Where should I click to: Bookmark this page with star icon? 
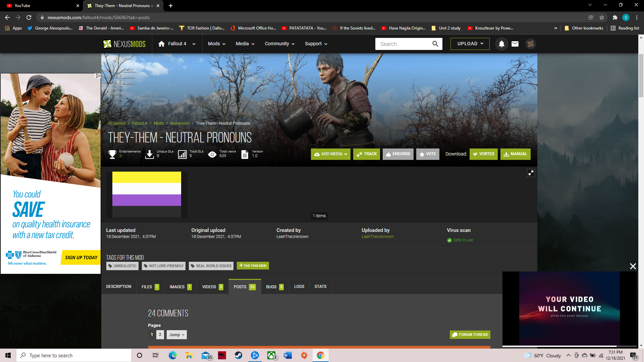[x=602, y=17]
